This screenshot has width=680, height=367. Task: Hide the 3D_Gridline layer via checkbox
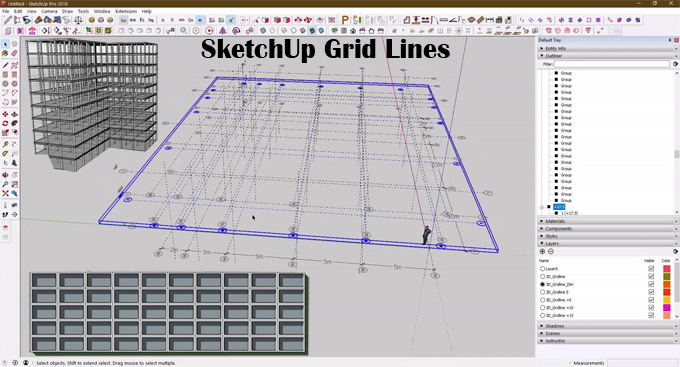(x=651, y=277)
